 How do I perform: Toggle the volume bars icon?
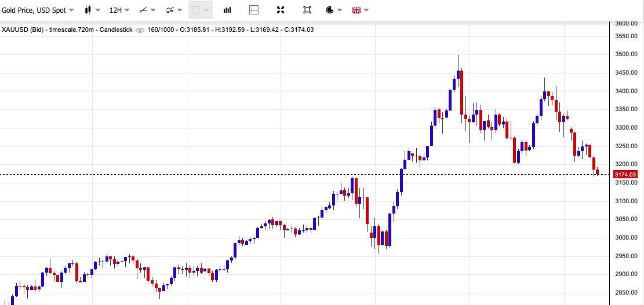pos(227,10)
